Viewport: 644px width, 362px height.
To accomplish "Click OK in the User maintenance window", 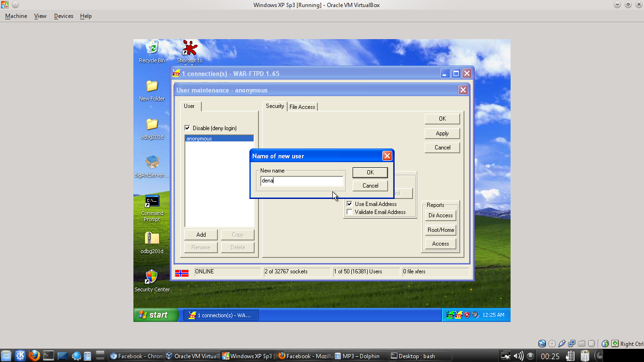I will click(442, 119).
